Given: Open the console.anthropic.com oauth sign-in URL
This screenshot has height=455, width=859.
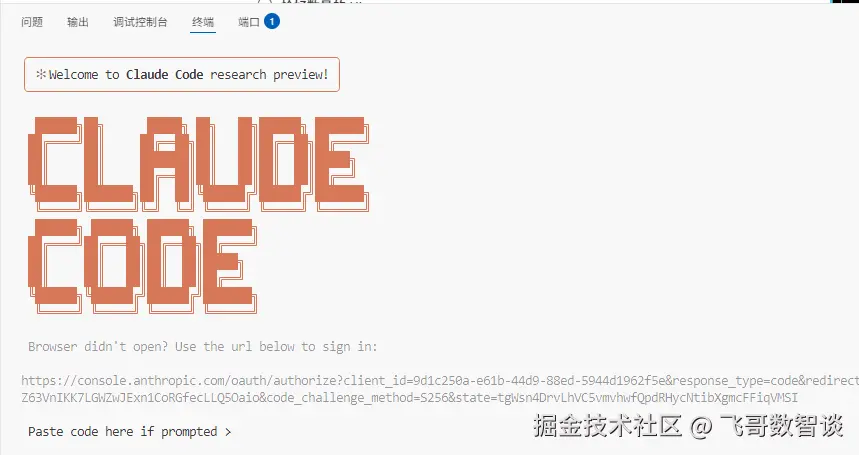Looking at the screenshot, I should [440, 389].
